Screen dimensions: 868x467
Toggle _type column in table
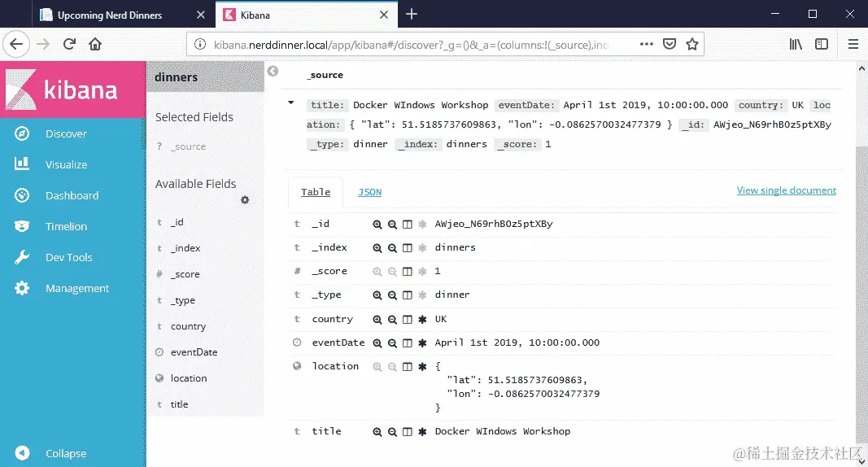[408, 295]
